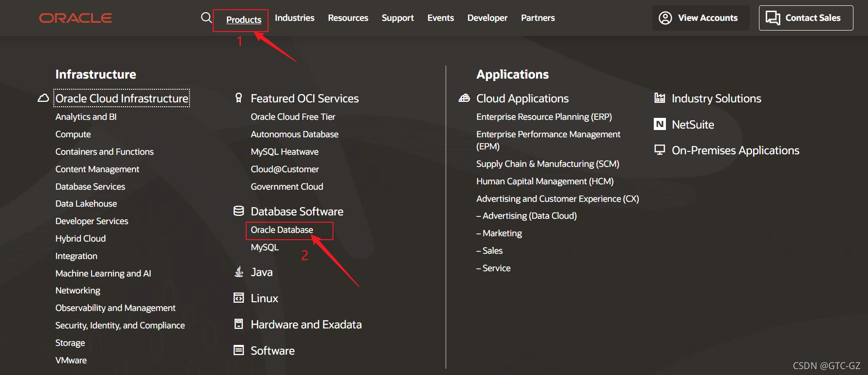868x375 pixels.
Task: Open Featured OCI Services heading link
Action: [305, 98]
